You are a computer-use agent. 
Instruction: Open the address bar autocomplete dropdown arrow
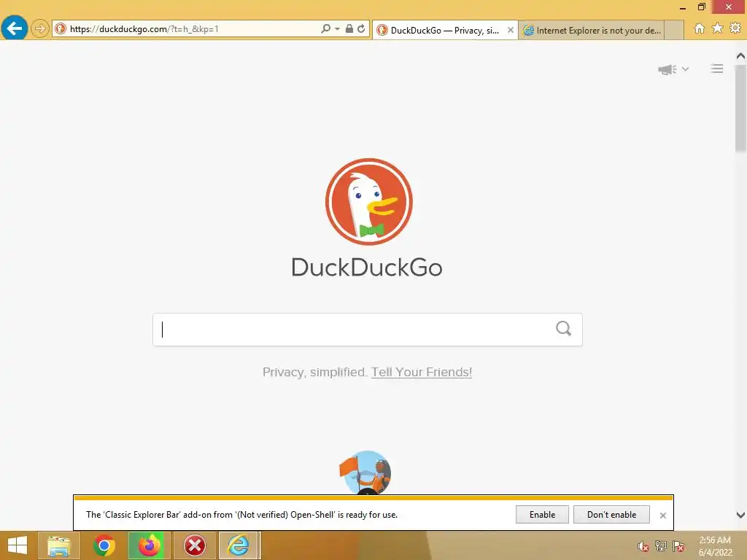click(337, 29)
